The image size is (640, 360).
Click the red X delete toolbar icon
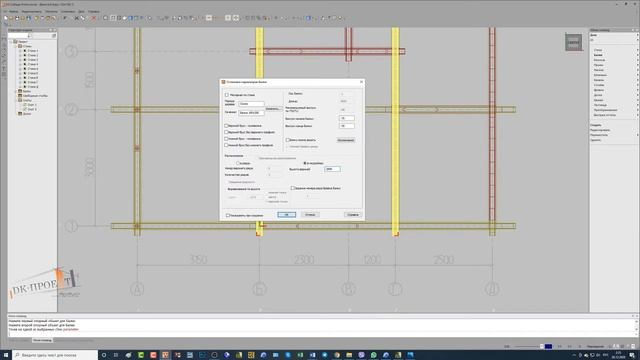(93, 18)
